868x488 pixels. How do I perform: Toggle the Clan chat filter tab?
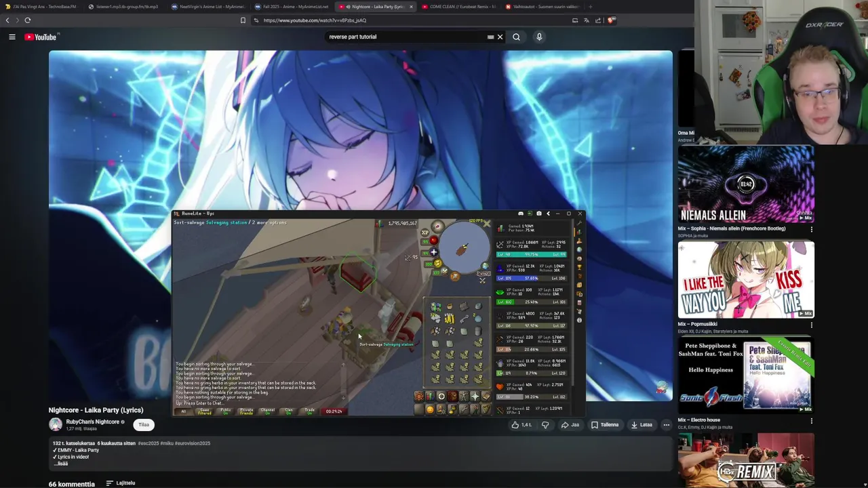pyautogui.click(x=288, y=411)
